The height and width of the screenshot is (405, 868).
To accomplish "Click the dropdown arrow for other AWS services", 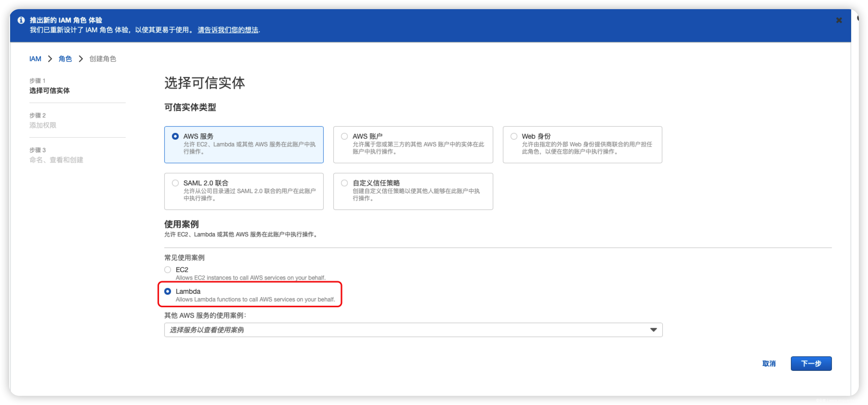I will click(653, 330).
